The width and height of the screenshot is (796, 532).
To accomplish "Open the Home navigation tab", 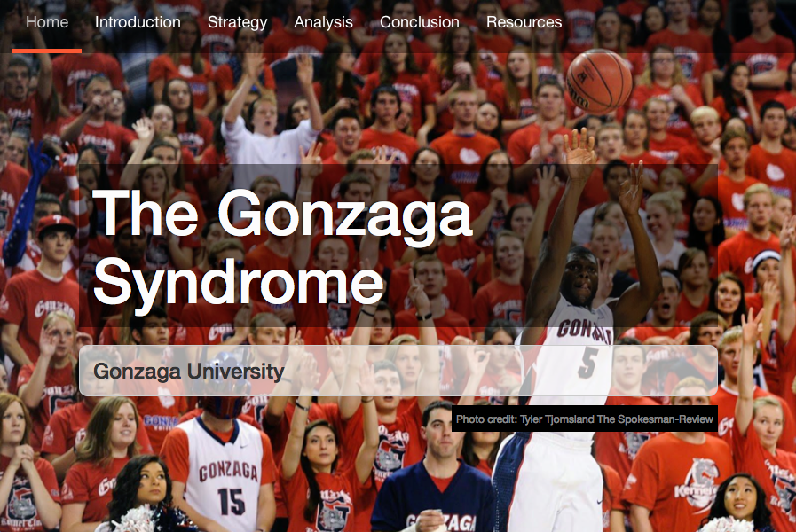I will tap(47, 22).
